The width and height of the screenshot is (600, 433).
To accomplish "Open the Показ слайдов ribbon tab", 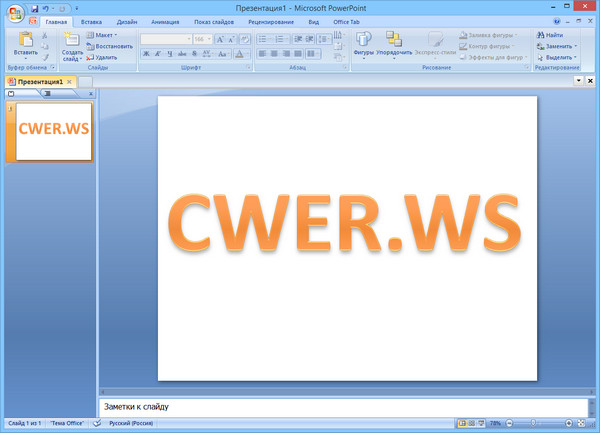I will (x=214, y=22).
